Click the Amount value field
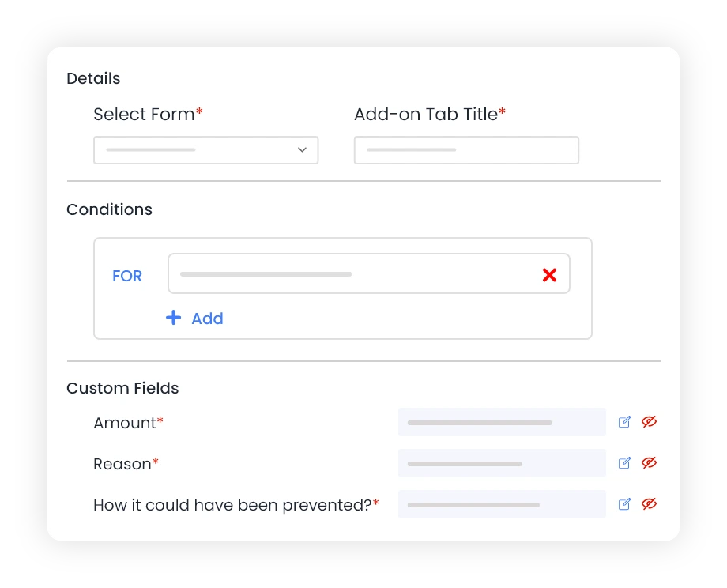 pos(502,422)
